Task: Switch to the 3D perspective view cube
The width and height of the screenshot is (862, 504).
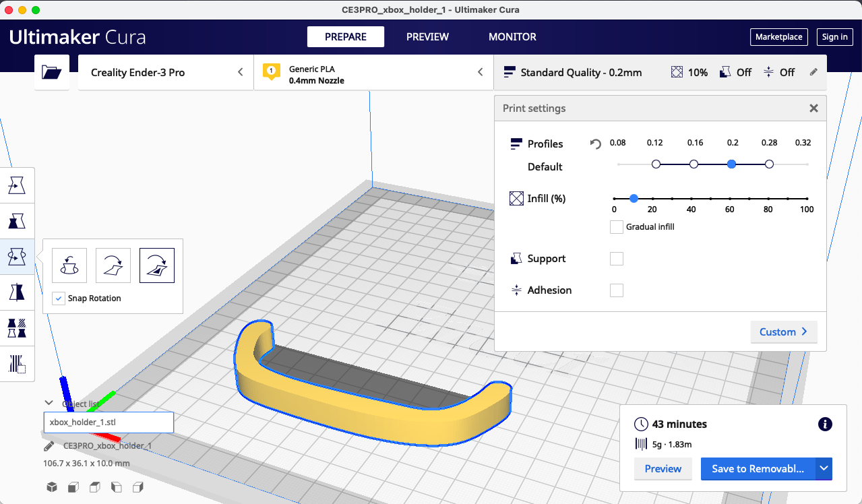Action: click(x=52, y=486)
